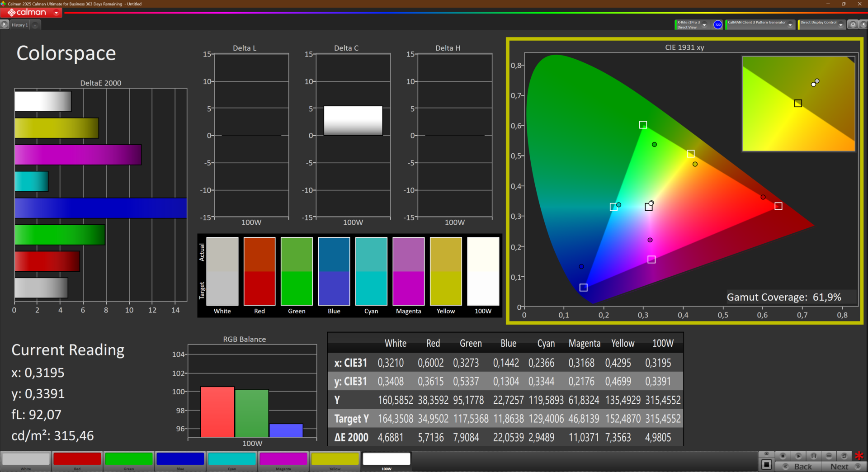Start reading with the play button

tap(798, 456)
